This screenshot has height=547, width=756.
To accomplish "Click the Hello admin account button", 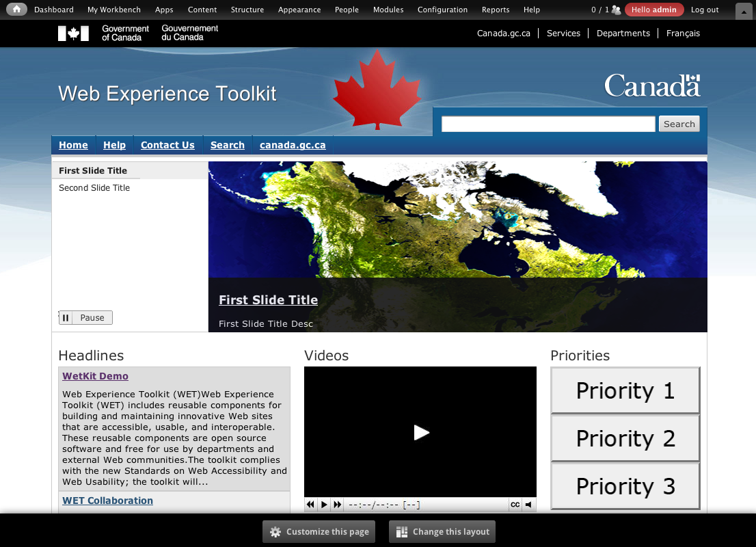I will coord(653,10).
